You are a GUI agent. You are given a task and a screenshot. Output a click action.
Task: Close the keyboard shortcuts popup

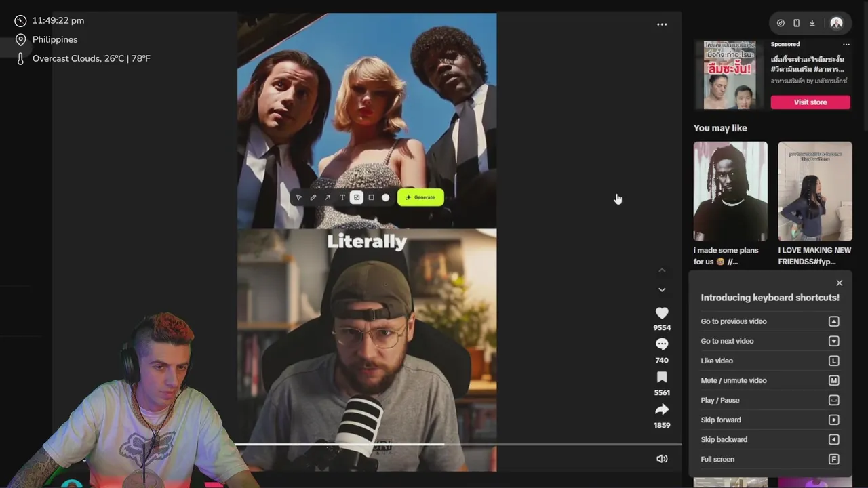coord(840,283)
